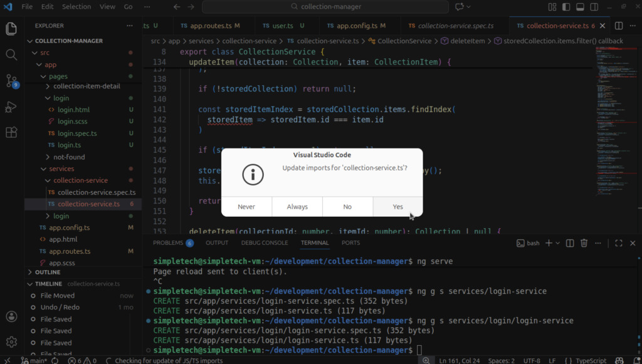The image size is (642, 364).
Task: Open app.routes.ts in the explorer tree
Action: (x=70, y=251)
